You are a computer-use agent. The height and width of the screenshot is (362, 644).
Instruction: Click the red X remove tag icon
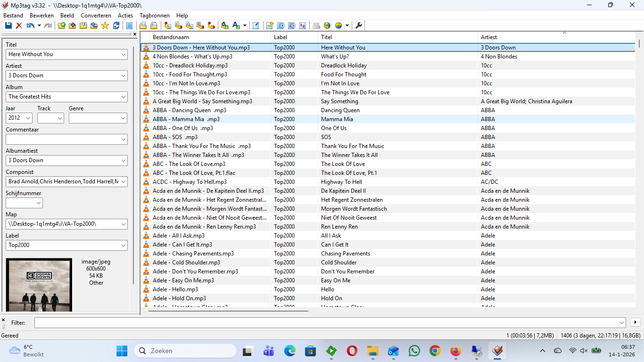coord(19,25)
